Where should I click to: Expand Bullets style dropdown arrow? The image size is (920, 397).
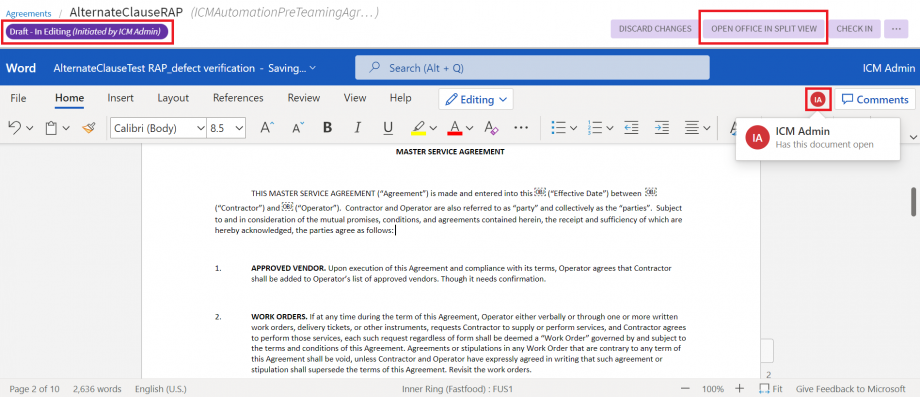[573, 128]
